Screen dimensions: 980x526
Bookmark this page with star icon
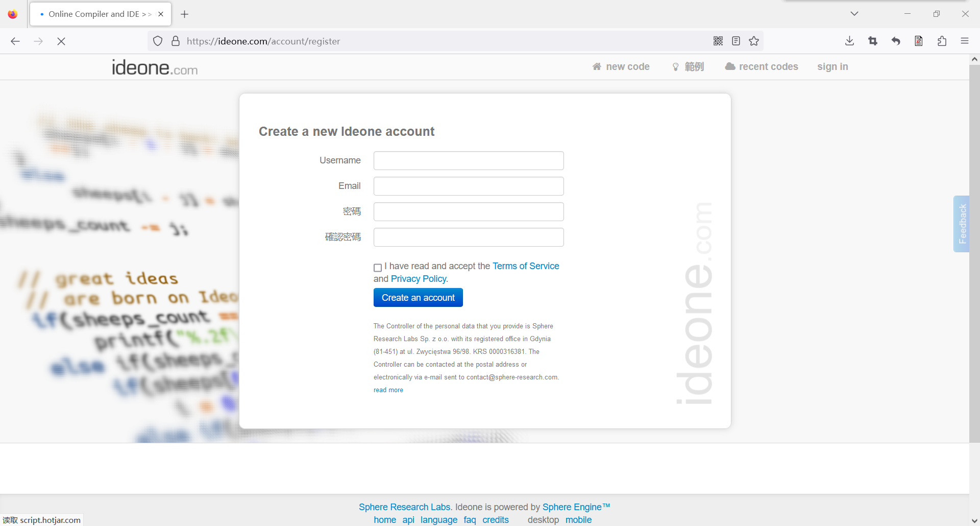coord(754,41)
